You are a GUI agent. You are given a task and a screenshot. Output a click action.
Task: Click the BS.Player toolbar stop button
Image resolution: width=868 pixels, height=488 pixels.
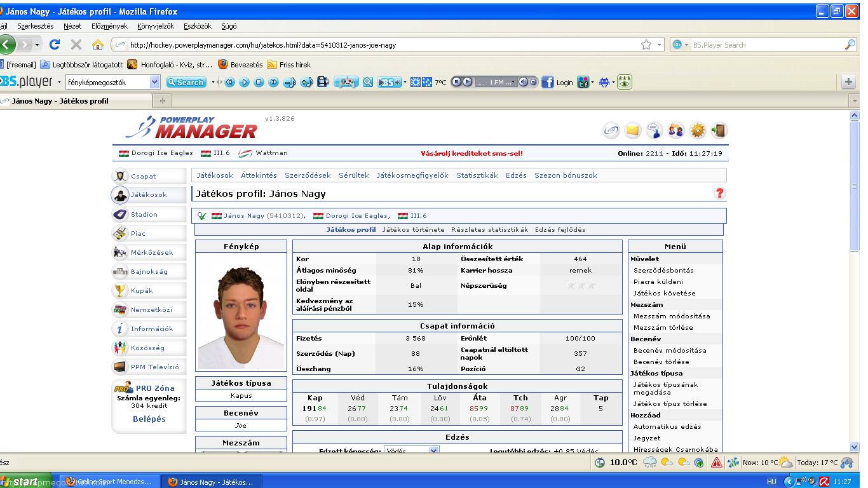point(259,82)
